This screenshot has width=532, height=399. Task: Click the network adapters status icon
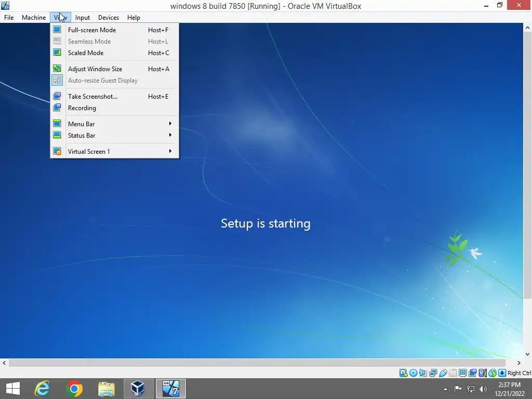pyautogui.click(x=433, y=373)
